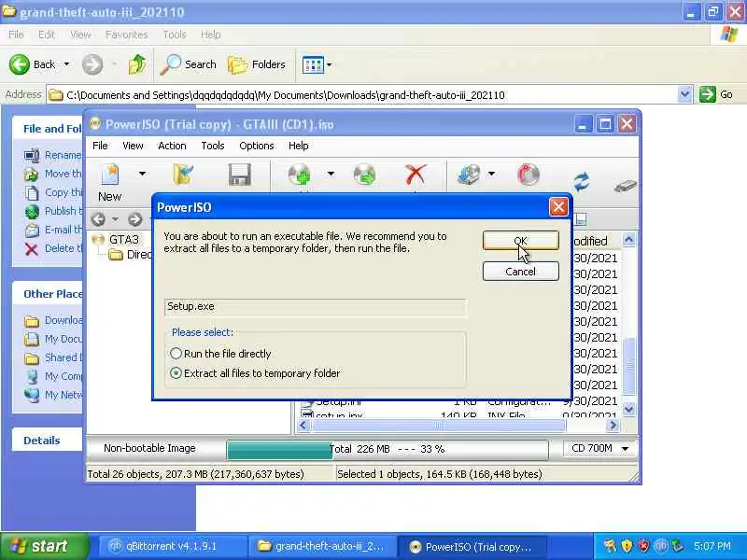
Task: Expand the New dropdown arrow in PowerISO
Action: pos(142,174)
